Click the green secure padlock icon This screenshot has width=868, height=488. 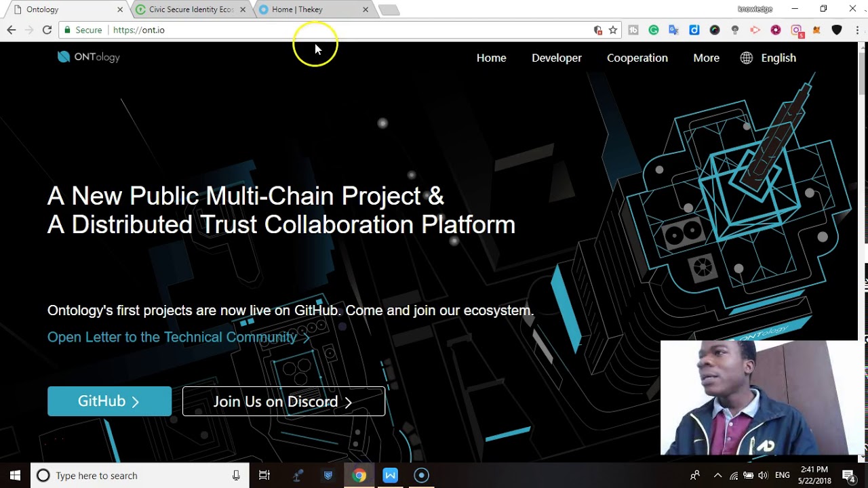67,30
